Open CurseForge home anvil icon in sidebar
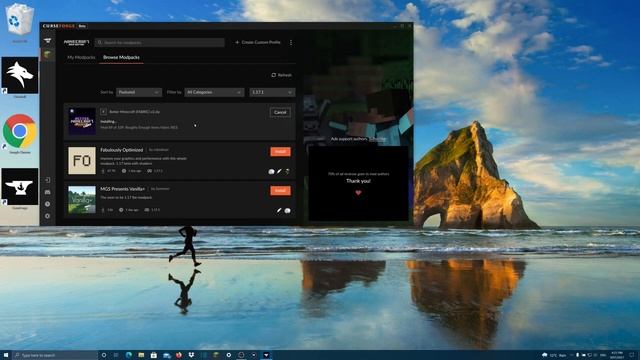The image size is (640, 360). point(48,41)
